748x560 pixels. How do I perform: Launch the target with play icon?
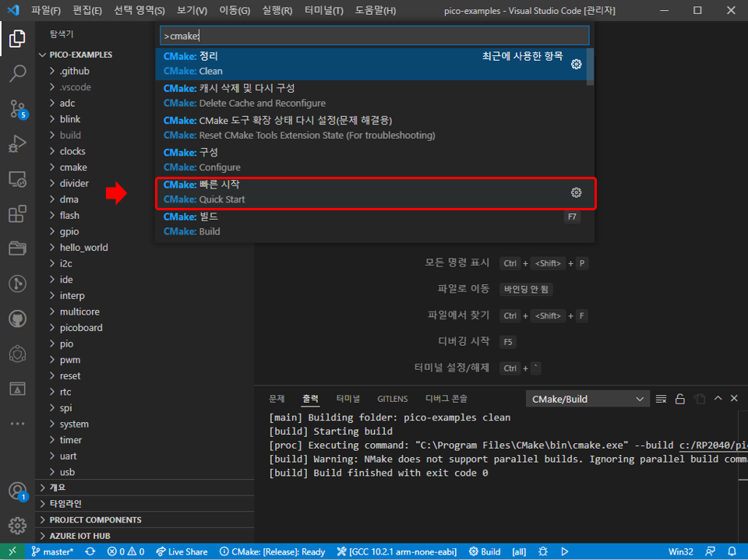[565, 551]
